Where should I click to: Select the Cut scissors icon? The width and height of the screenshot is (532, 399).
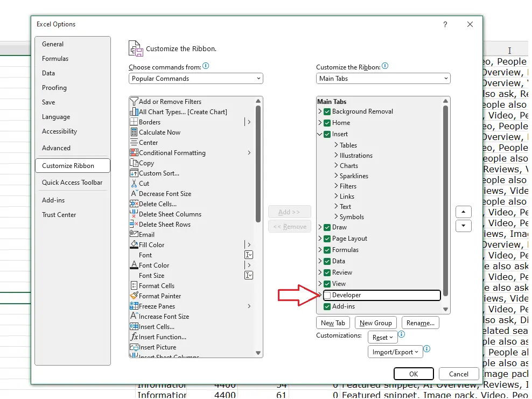(x=135, y=184)
